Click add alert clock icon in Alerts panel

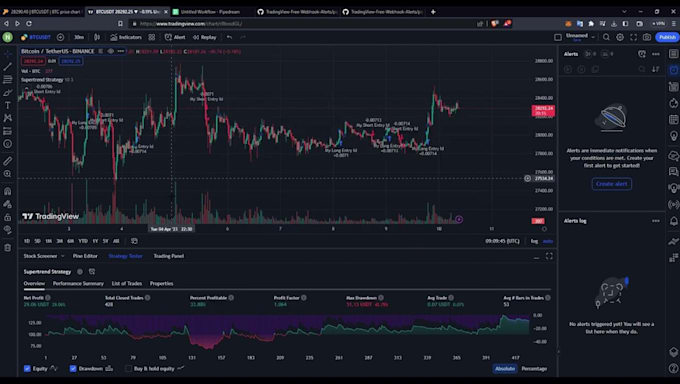coord(642,54)
